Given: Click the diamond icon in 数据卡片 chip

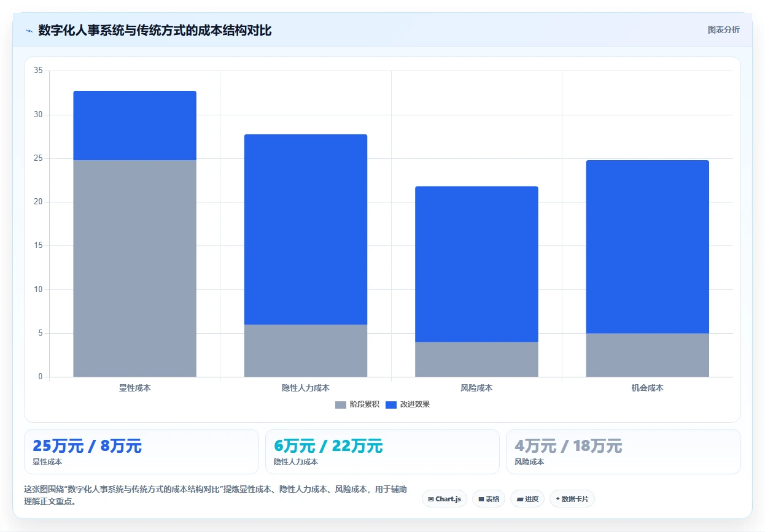Looking at the screenshot, I should (x=557, y=499).
